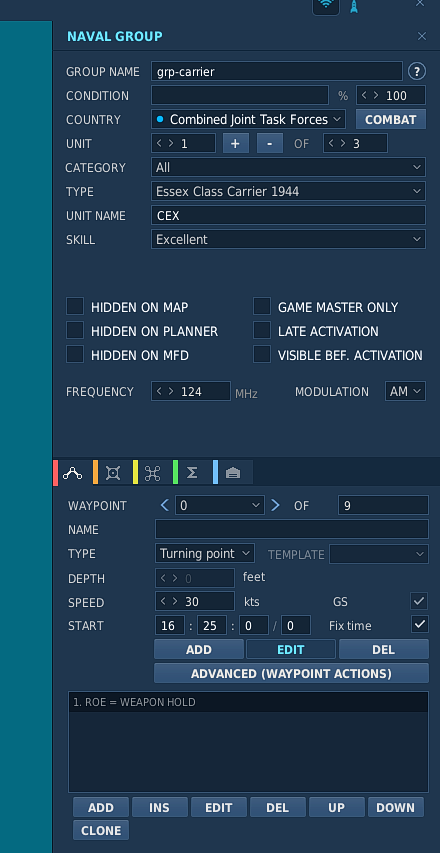Open the route waypoints tab
The image size is (440, 853).
[x=72, y=473]
